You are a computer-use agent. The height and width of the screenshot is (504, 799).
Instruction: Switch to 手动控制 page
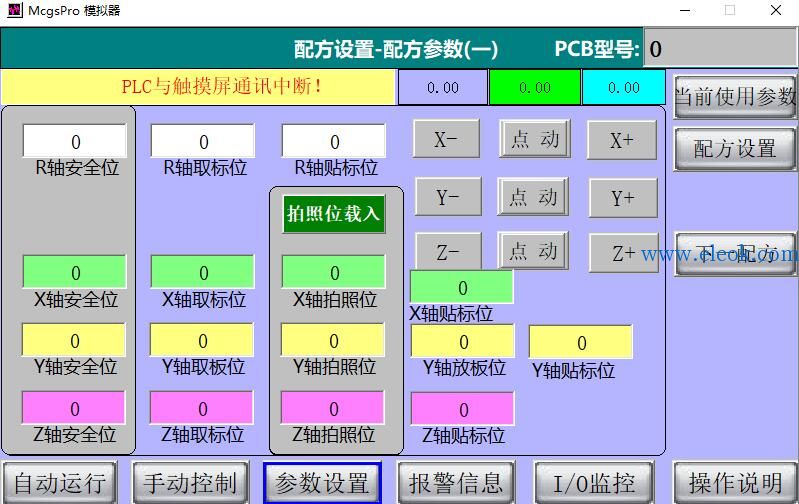[x=191, y=483]
